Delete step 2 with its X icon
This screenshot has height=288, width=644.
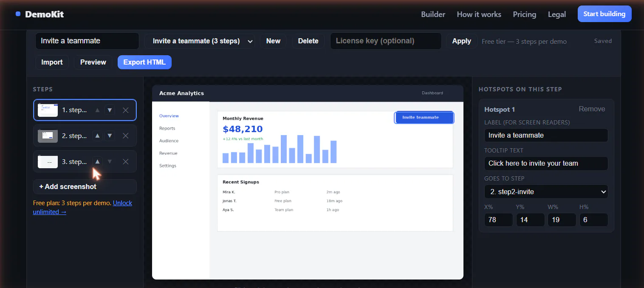tap(126, 136)
